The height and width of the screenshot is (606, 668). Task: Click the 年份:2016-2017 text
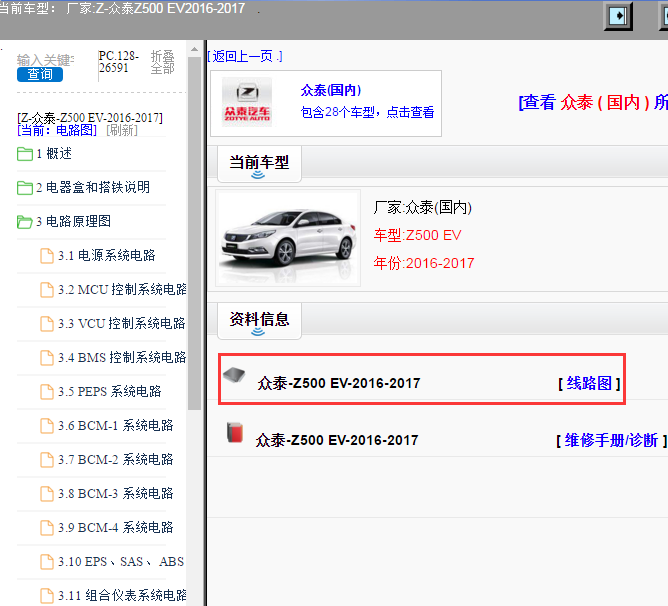tap(424, 263)
